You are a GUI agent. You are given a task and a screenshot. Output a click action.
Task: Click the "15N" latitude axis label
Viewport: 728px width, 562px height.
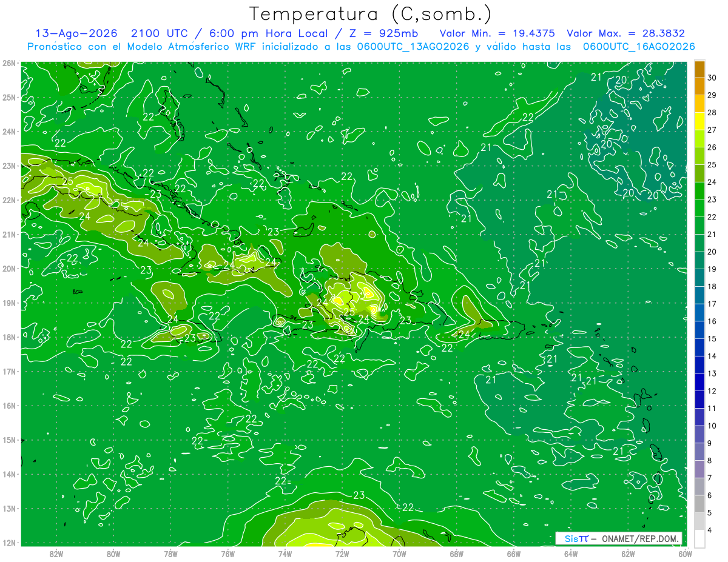tap(8, 440)
